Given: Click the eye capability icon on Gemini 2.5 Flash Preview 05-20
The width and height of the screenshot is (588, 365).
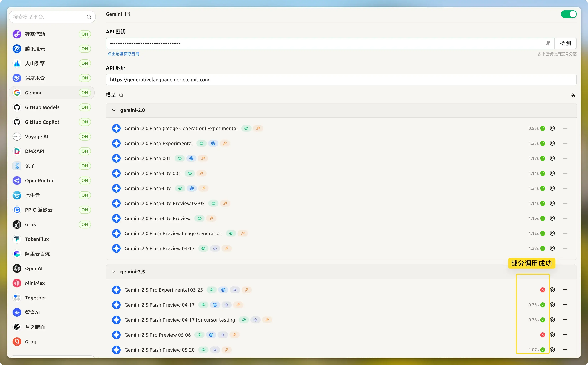Looking at the screenshot, I should click(x=203, y=349).
